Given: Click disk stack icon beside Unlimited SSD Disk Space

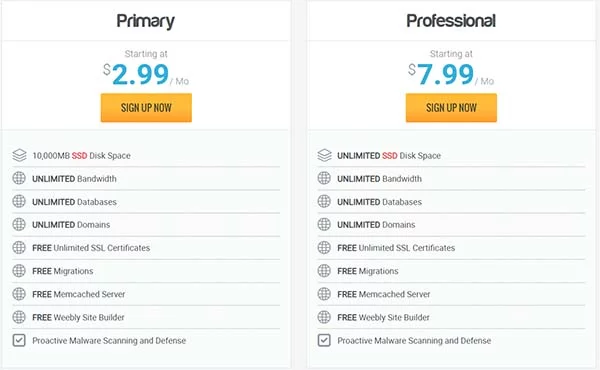Looking at the screenshot, I should pyautogui.click(x=324, y=155).
